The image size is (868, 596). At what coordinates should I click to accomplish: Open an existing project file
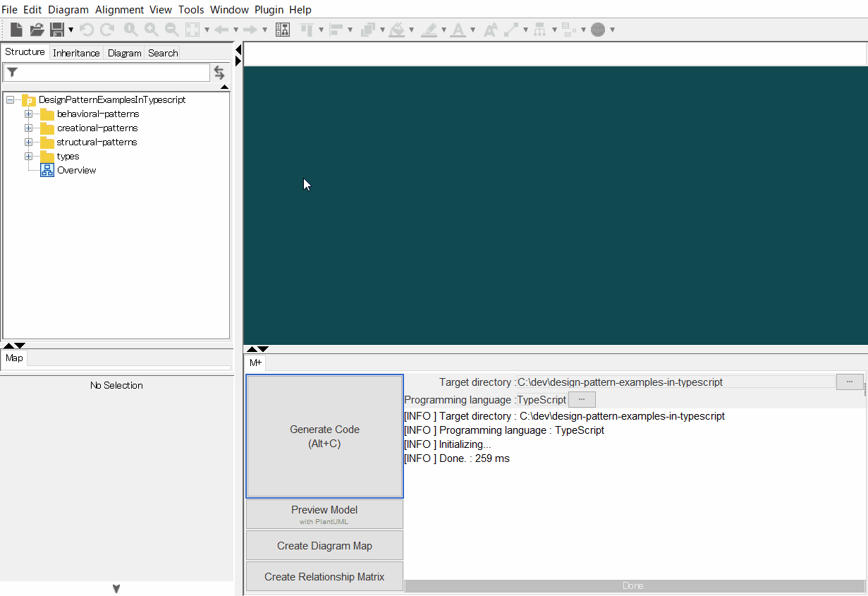[x=37, y=30]
